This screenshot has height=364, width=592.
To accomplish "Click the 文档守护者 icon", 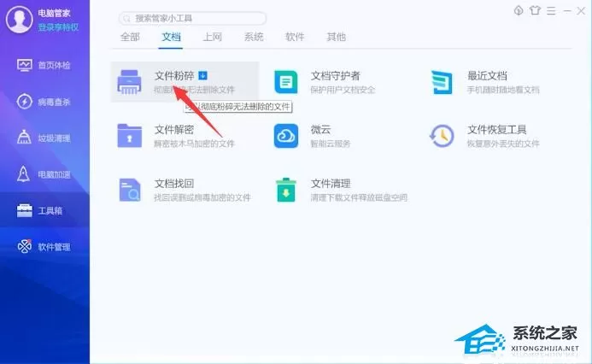I will pos(286,82).
